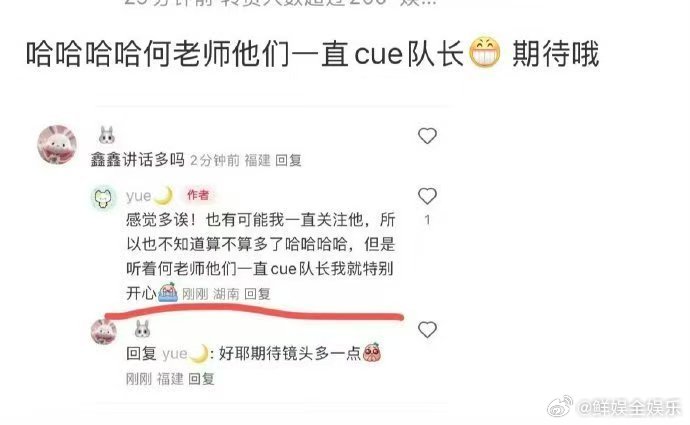Click 回复 next to 福建 on first comment

pos(288,160)
